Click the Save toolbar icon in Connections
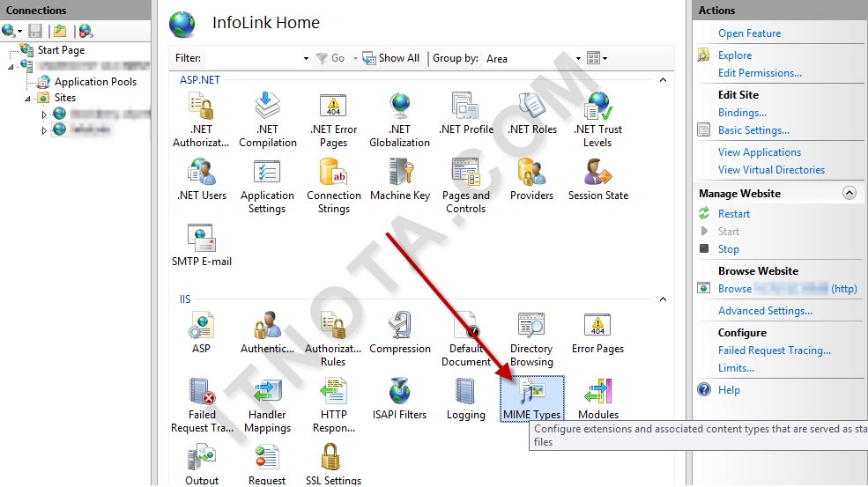Screen dimensions: 868x487 click(x=35, y=31)
